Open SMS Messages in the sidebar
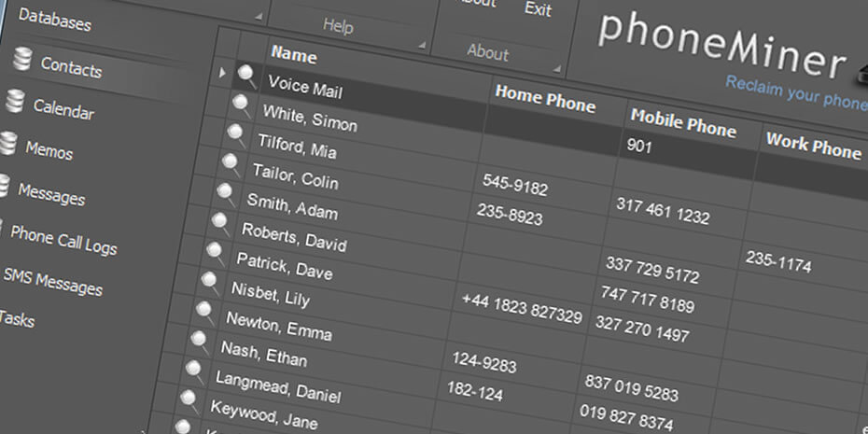 (x=52, y=281)
